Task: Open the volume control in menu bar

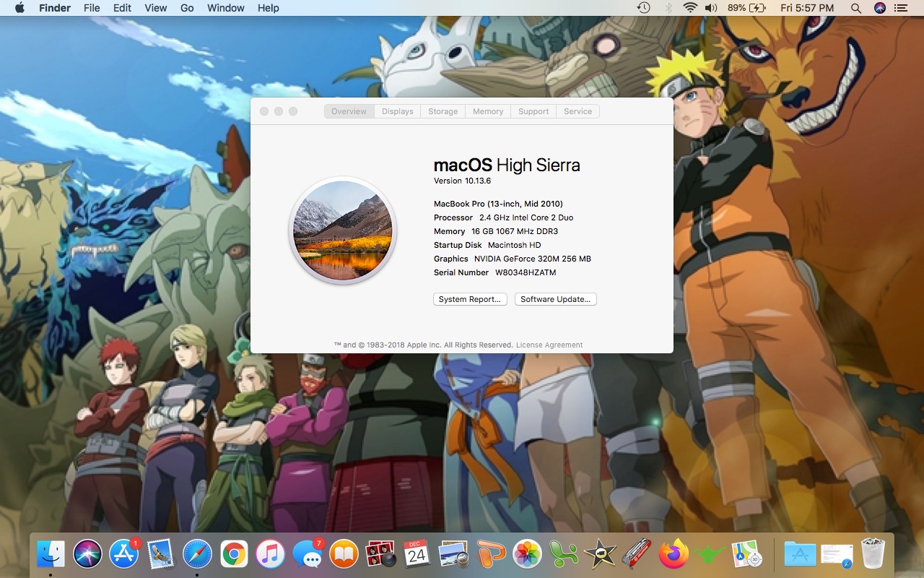Action: pos(711,8)
